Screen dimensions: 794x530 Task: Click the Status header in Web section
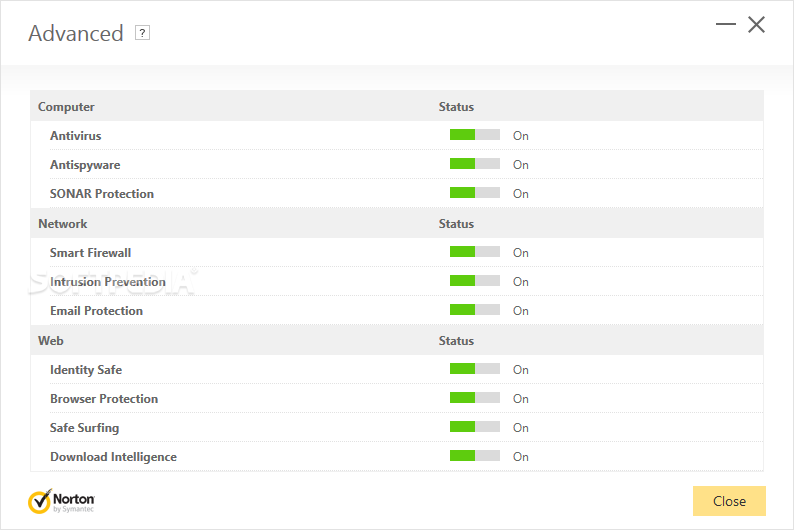[x=456, y=341]
